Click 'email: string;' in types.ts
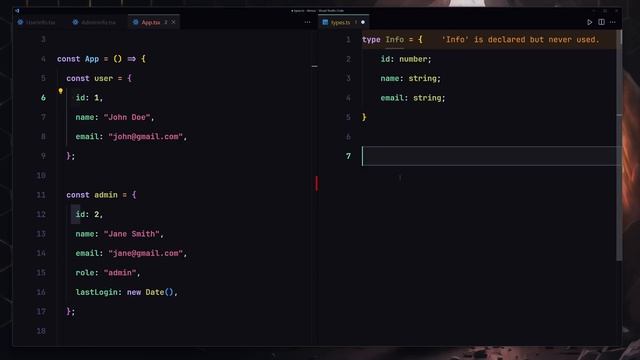 [x=413, y=98]
